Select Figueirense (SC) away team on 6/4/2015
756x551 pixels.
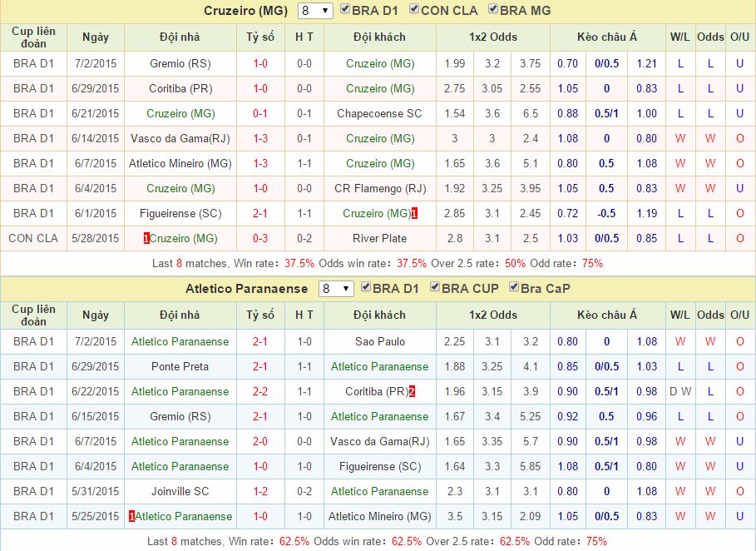[x=380, y=467]
